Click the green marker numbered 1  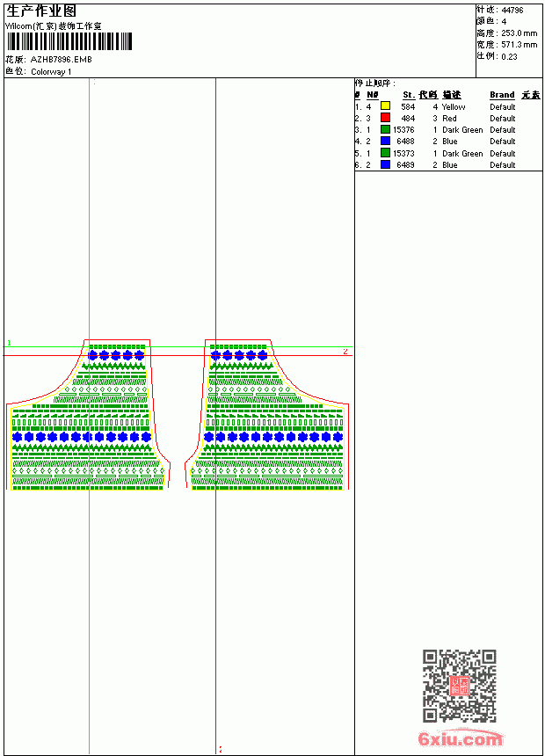(x=9, y=343)
